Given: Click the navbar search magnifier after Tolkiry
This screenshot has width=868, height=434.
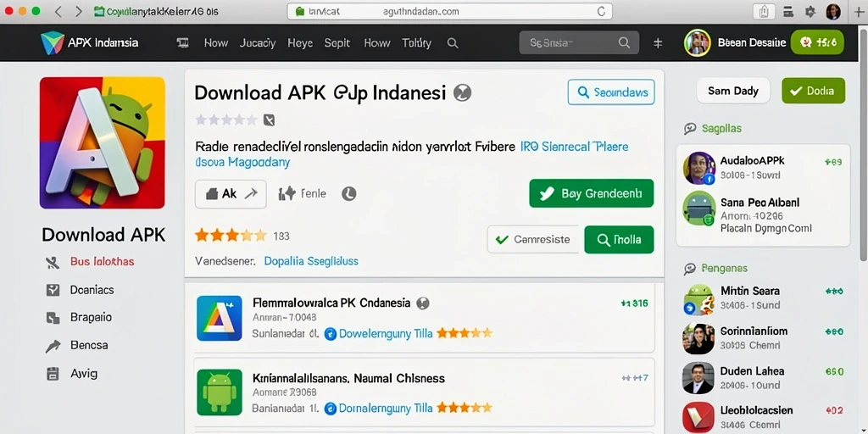Looking at the screenshot, I should click(453, 43).
